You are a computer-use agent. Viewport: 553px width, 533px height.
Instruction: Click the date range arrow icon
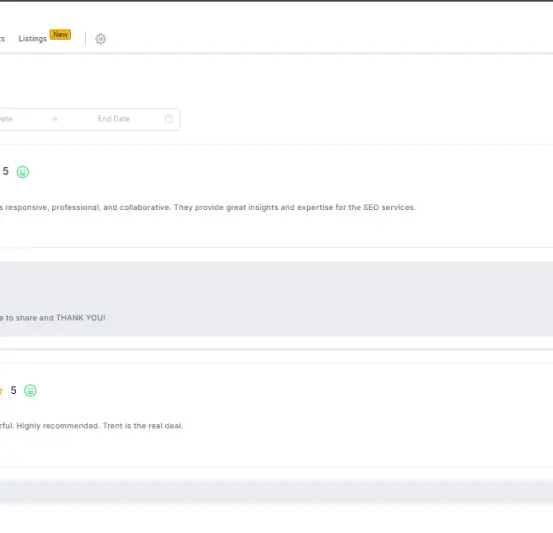point(54,119)
